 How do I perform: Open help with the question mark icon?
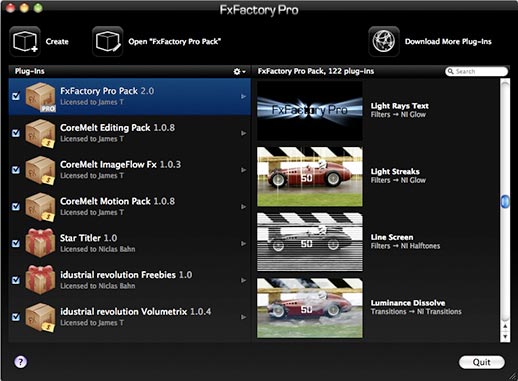[21, 362]
